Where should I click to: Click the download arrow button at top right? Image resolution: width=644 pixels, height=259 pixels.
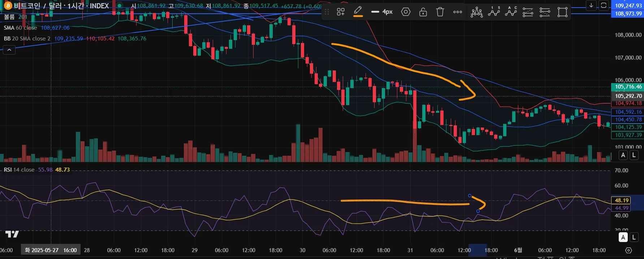[591, 5]
